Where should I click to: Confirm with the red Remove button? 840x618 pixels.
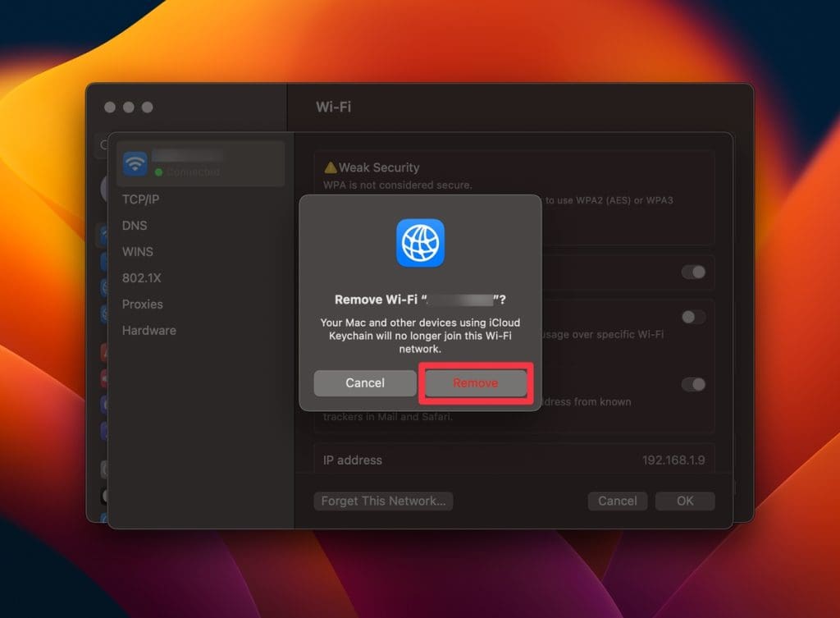pos(475,383)
